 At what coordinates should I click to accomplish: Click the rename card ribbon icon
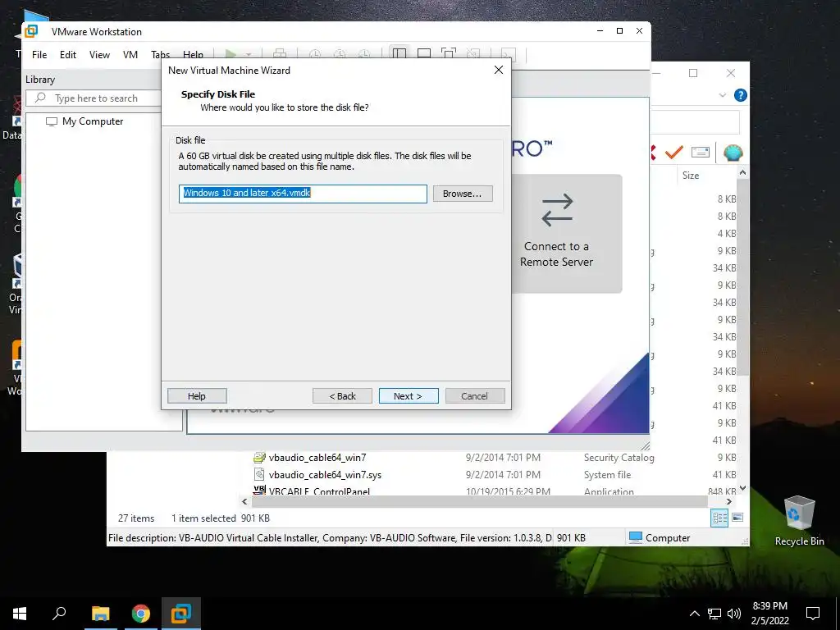click(x=701, y=153)
